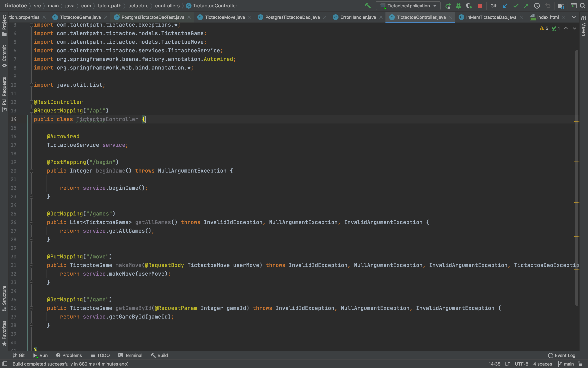
Task: Go to next highlighted error arrow
Action: 574,28
